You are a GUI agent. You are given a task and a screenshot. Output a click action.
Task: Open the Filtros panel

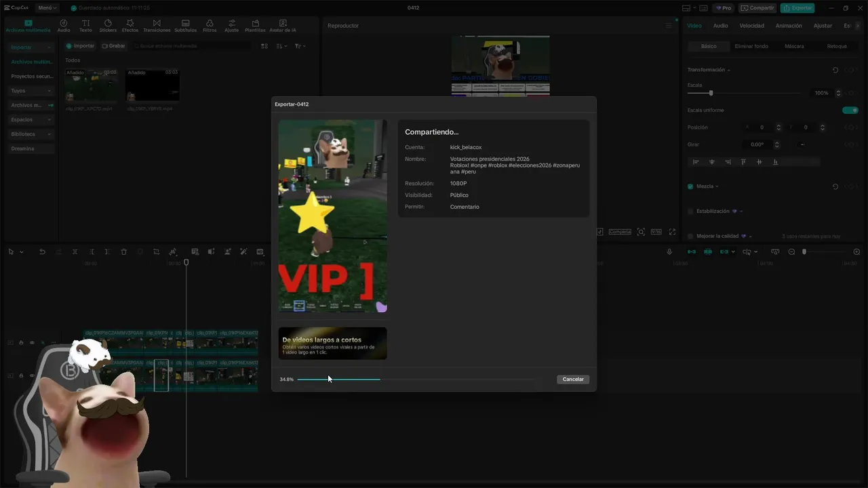coord(210,26)
